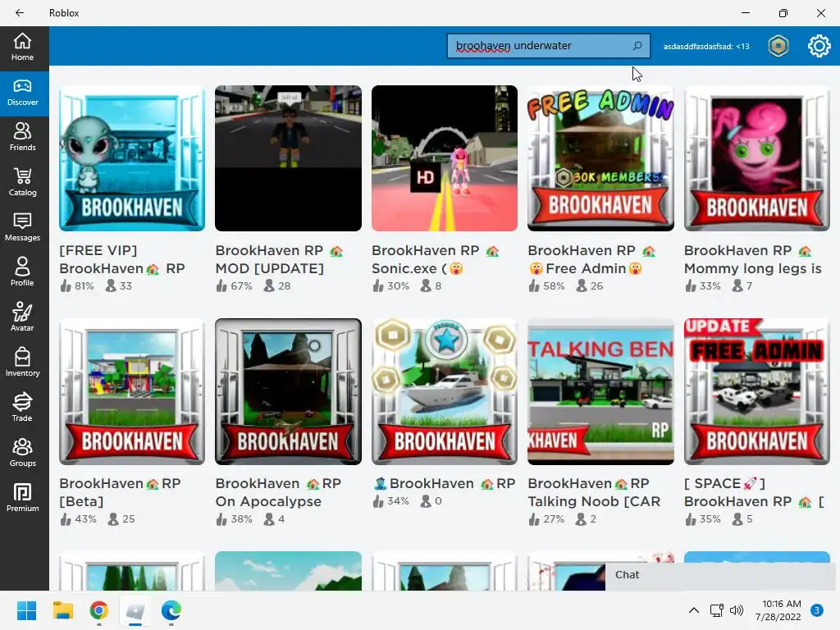The image size is (840, 630).
Task: Open the Avatar editor
Action: [22, 317]
